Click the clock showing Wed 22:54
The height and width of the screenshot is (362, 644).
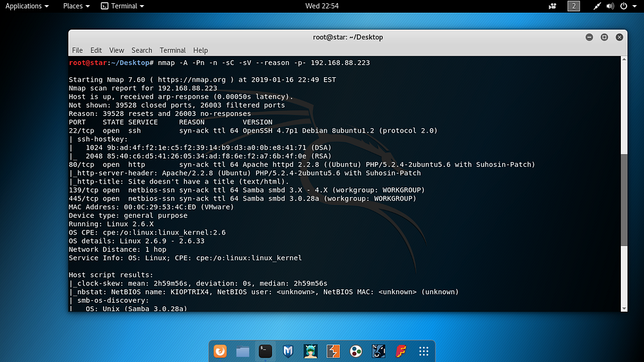coord(322,6)
